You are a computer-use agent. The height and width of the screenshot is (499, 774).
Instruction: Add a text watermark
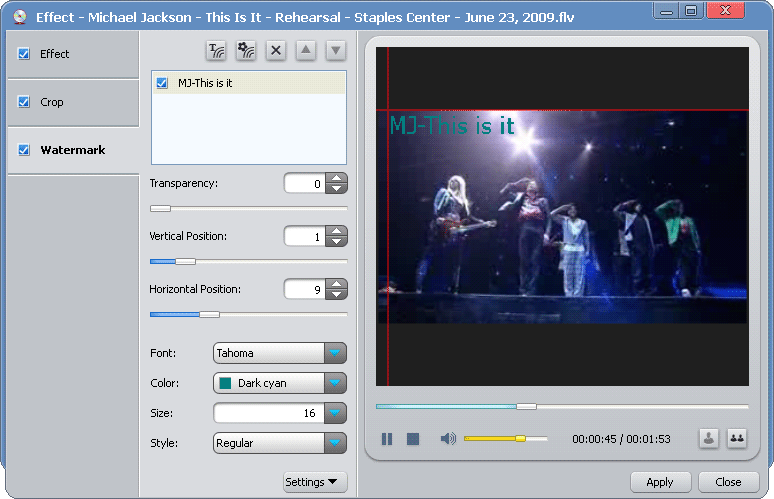(x=216, y=50)
